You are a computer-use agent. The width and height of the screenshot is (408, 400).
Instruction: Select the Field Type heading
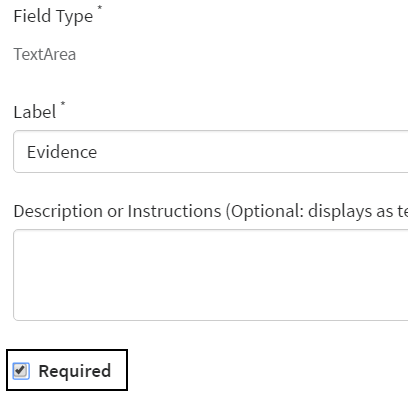pyautogui.click(x=53, y=16)
